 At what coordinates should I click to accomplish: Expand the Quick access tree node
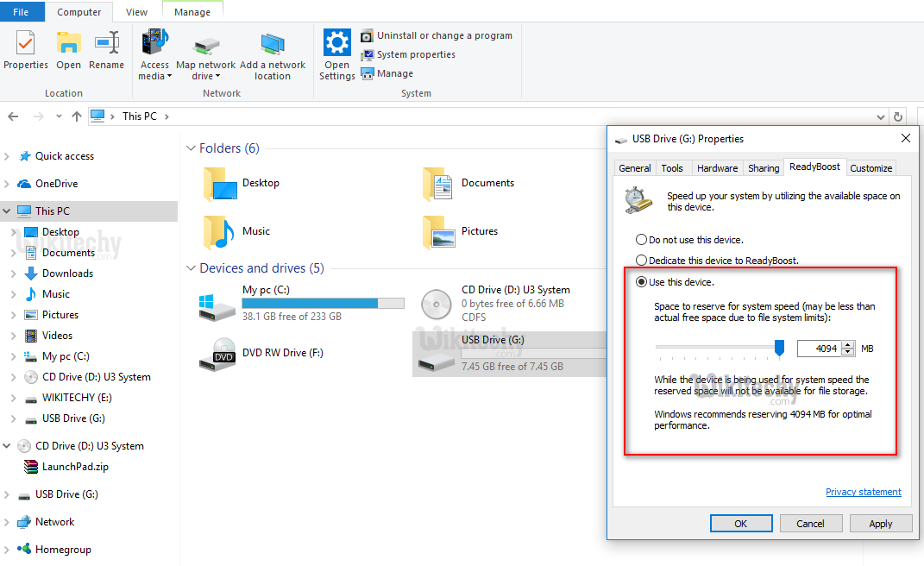point(8,156)
